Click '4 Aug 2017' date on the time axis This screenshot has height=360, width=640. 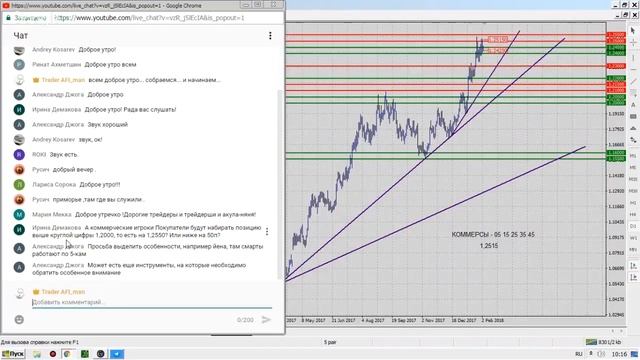pyautogui.click(x=373, y=320)
